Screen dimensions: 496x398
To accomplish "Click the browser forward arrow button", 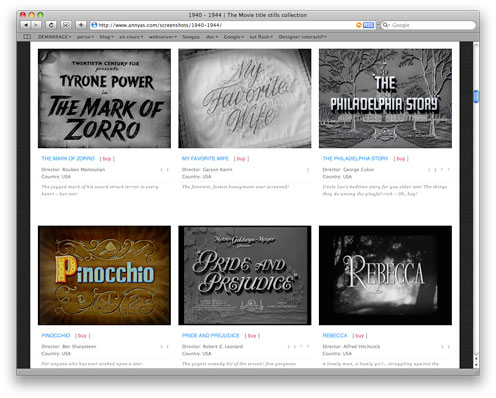I will [36, 25].
